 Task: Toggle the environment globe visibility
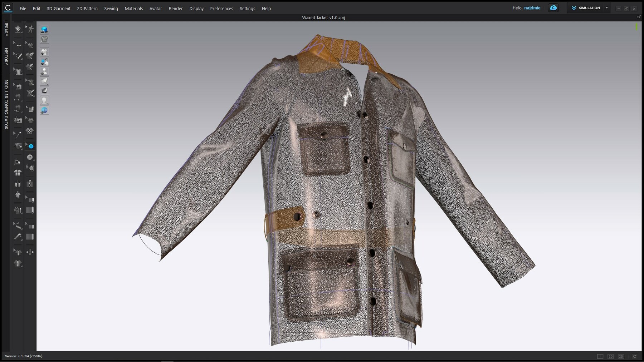[44, 110]
